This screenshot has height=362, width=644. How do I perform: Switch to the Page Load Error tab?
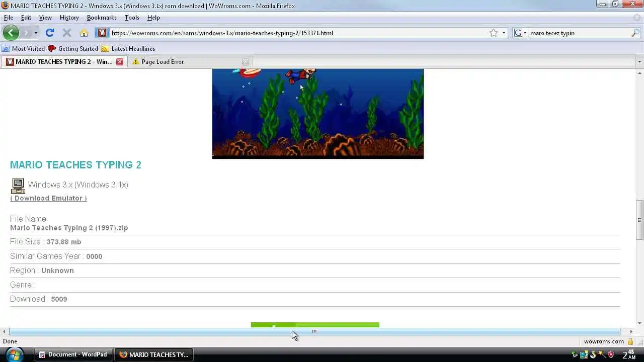coord(190,61)
